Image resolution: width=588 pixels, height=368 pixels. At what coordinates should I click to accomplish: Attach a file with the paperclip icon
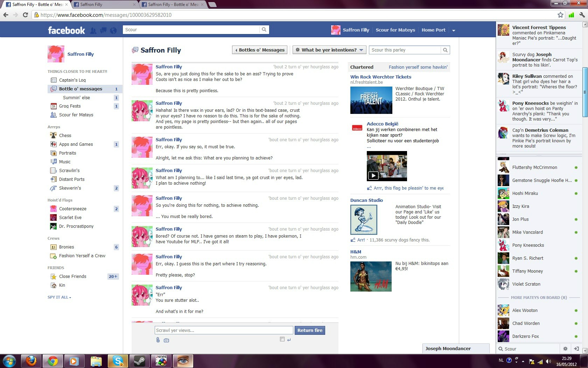(x=158, y=340)
